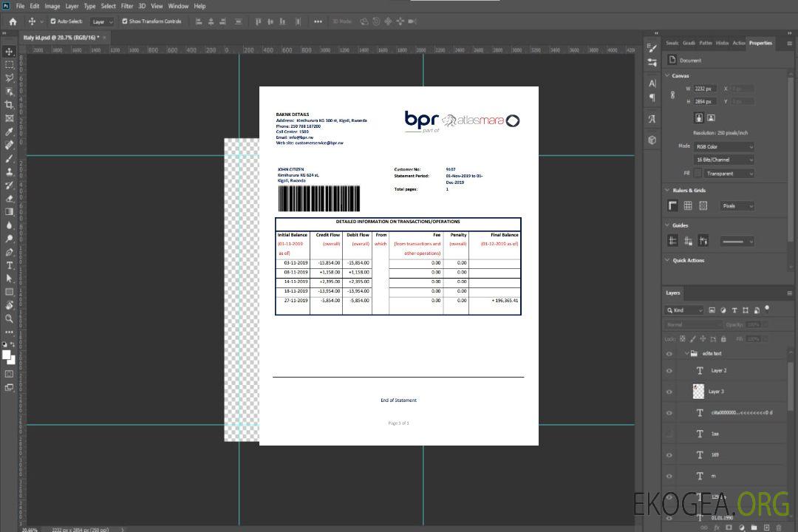Image resolution: width=798 pixels, height=532 pixels.
Task: Hide the '169' text layer
Action: pos(669,455)
